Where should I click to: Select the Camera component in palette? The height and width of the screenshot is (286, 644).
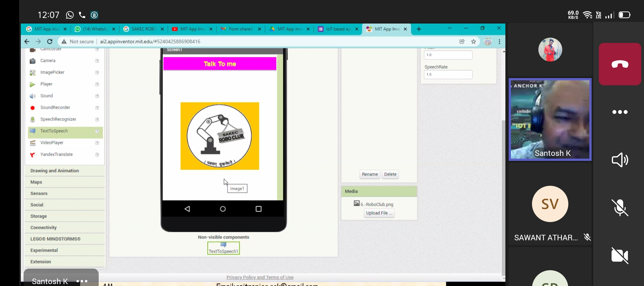48,61
